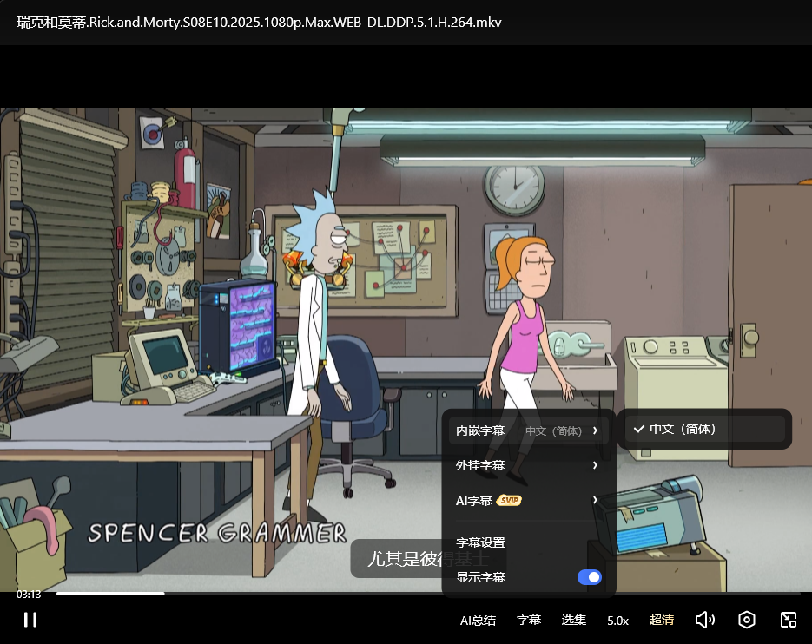Open player settings hexagon icon
This screenshot has height=644, width=812.
tap(746, 620)
